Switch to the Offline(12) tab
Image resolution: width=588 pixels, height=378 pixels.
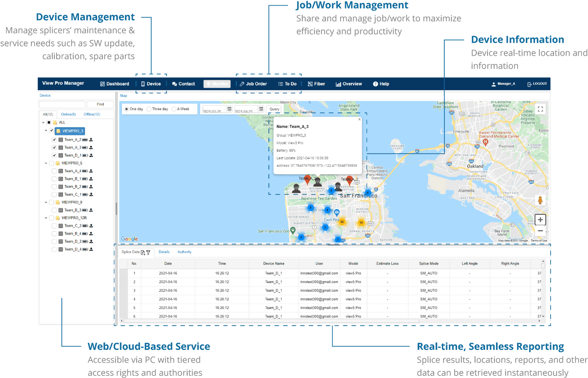click(x=92, y=114)
